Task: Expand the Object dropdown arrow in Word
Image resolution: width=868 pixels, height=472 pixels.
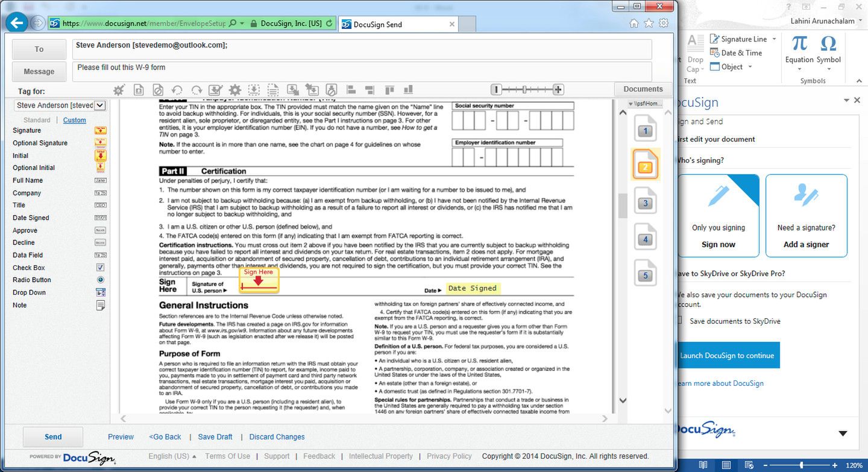Action: tap(750, 67)
